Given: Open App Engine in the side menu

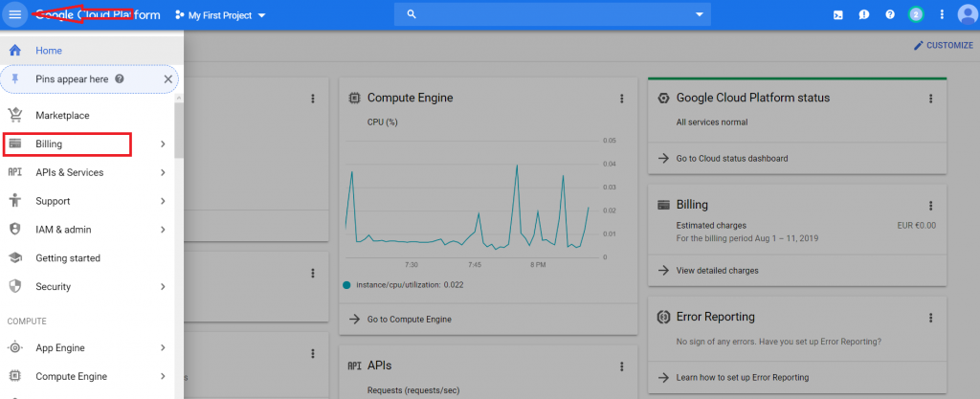Looking at the screenshot, I should pos(87,347).
